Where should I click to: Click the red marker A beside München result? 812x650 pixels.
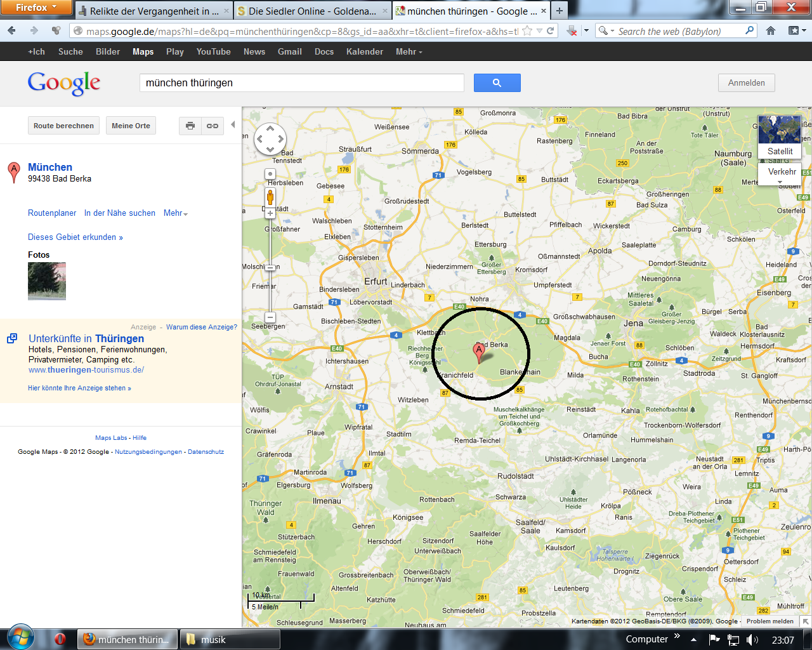point(13,172)
